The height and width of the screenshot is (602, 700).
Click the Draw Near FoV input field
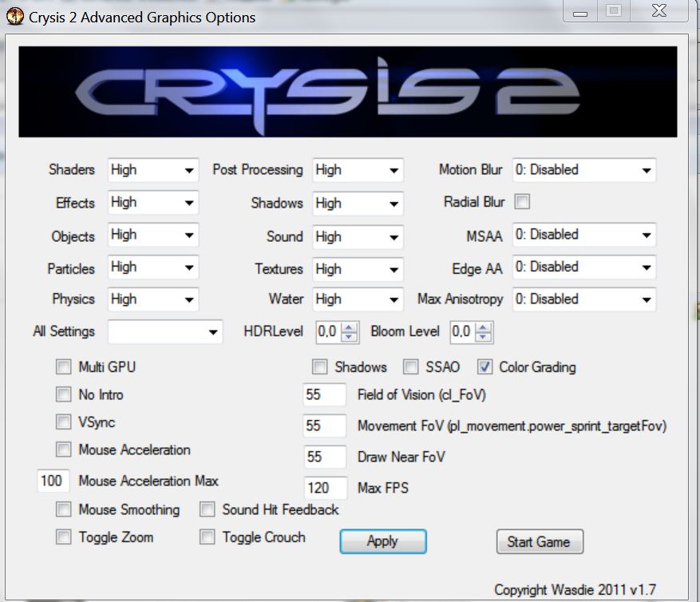coord(325,457)
